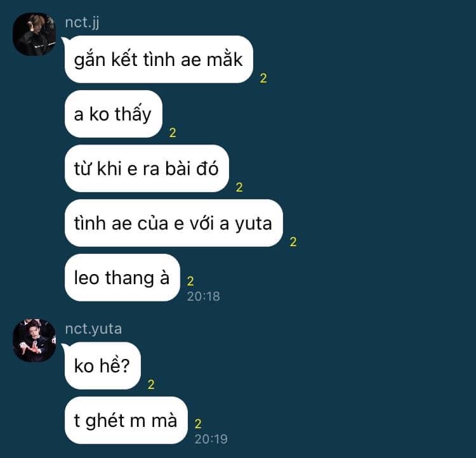The image size is (476, 458).
Task: Tap the nct.yuta username label
Action: 93,329
